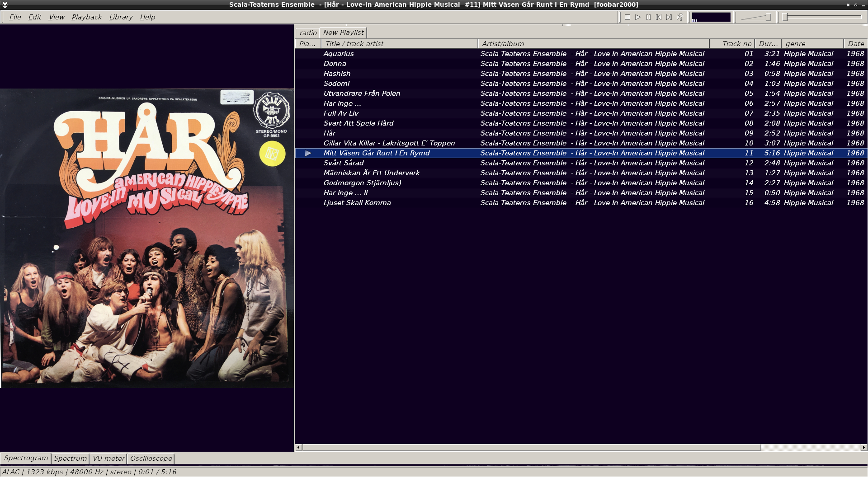868x477 pixels.
Task: Stop playback with the Stop button
Action: (x=627, y=17)
